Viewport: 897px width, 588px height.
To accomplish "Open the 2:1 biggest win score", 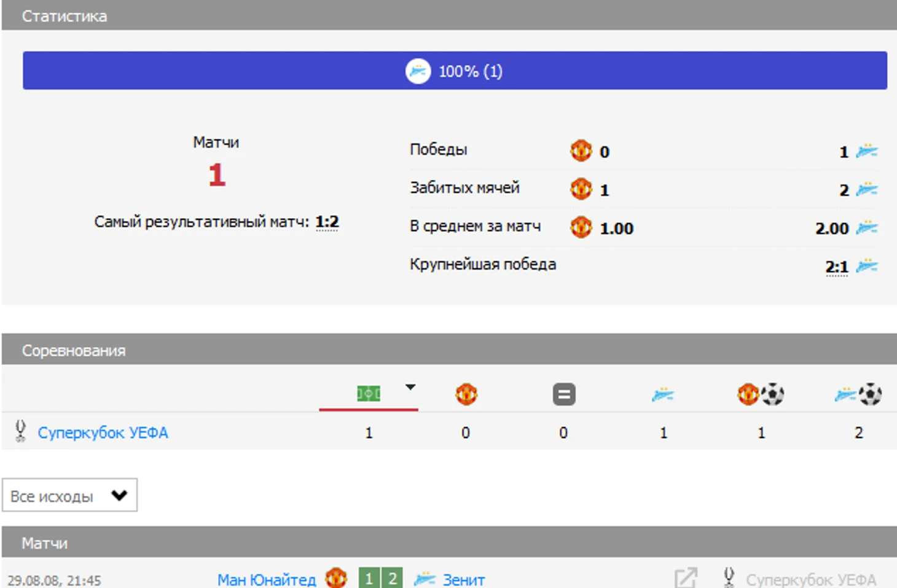I will 837,267.
